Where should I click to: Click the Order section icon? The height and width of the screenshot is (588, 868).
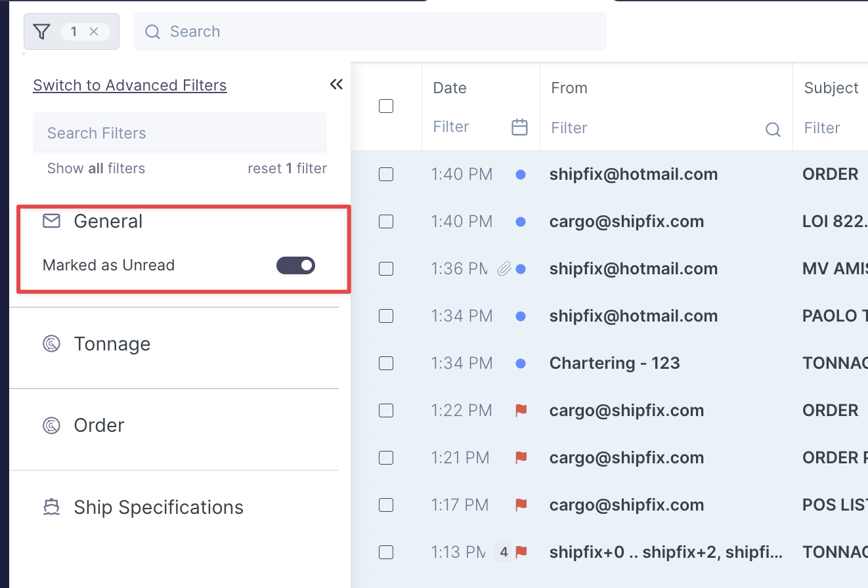[x=51, y=425]
